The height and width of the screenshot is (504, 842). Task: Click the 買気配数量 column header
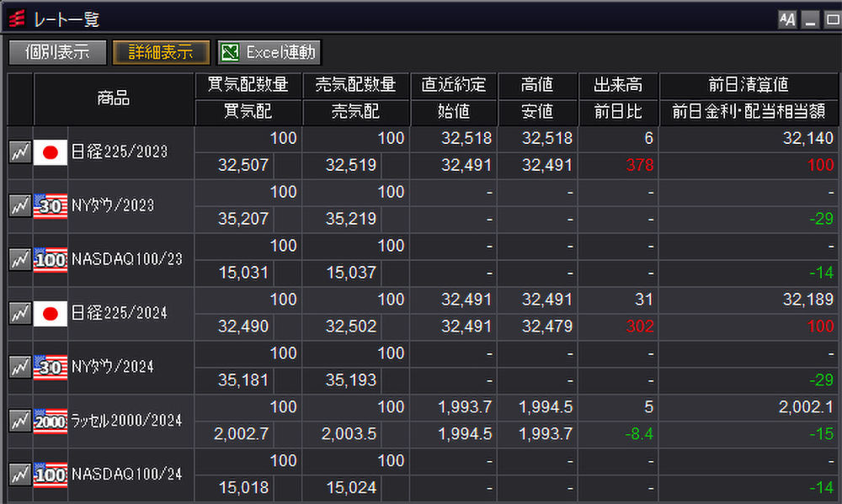pos(248,85)
